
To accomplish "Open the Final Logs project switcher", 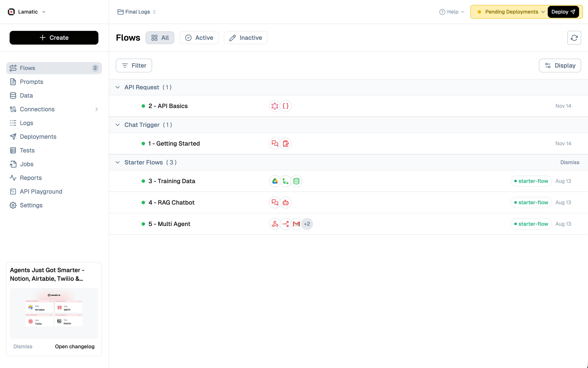I will tap(137, 12).
